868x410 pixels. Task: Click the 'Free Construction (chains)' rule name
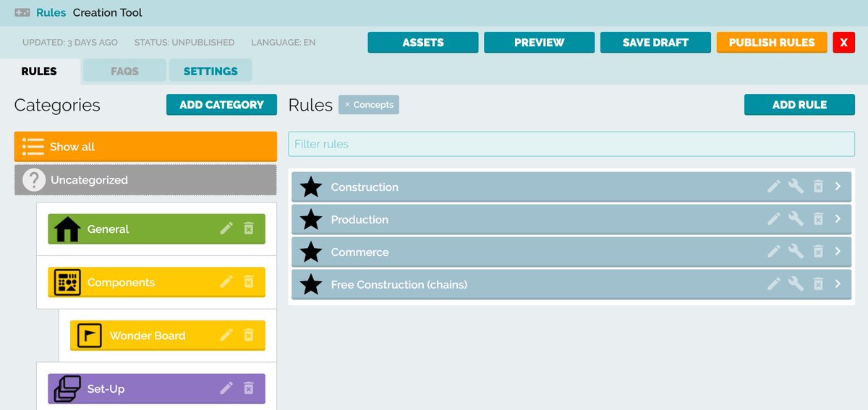coord(399,284)
